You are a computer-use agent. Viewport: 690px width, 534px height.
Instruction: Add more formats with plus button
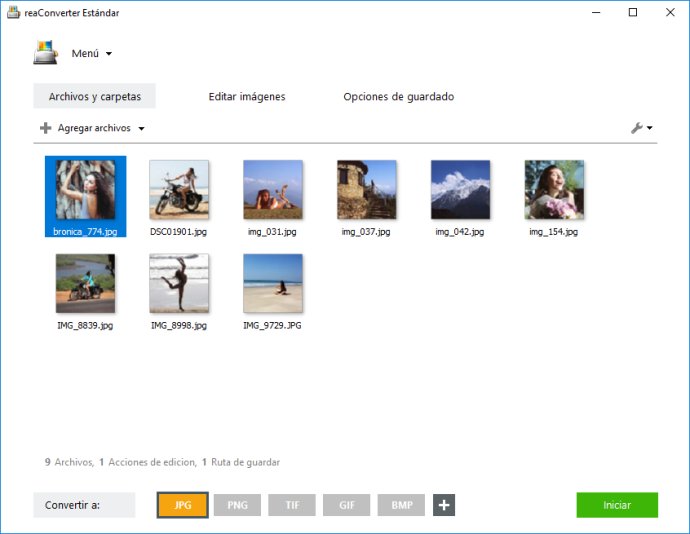pos(444,505)
